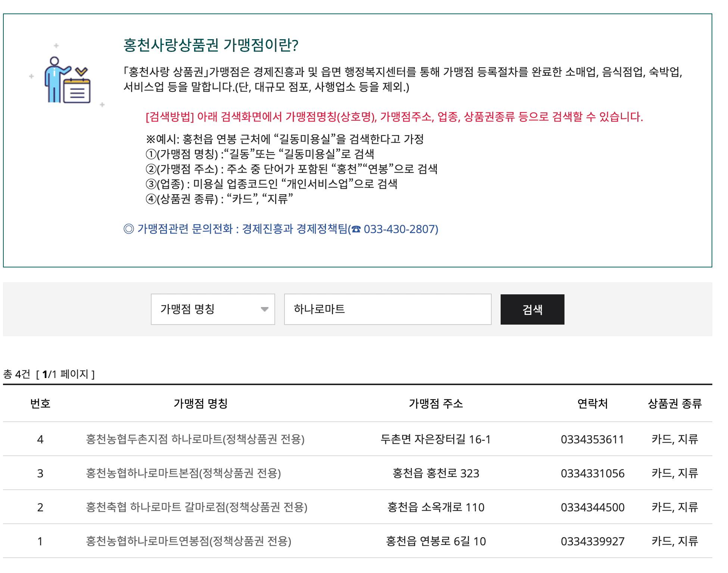Click the search field containing 하나로마트
Screen dimensions: 728x573
click(388, 309)
